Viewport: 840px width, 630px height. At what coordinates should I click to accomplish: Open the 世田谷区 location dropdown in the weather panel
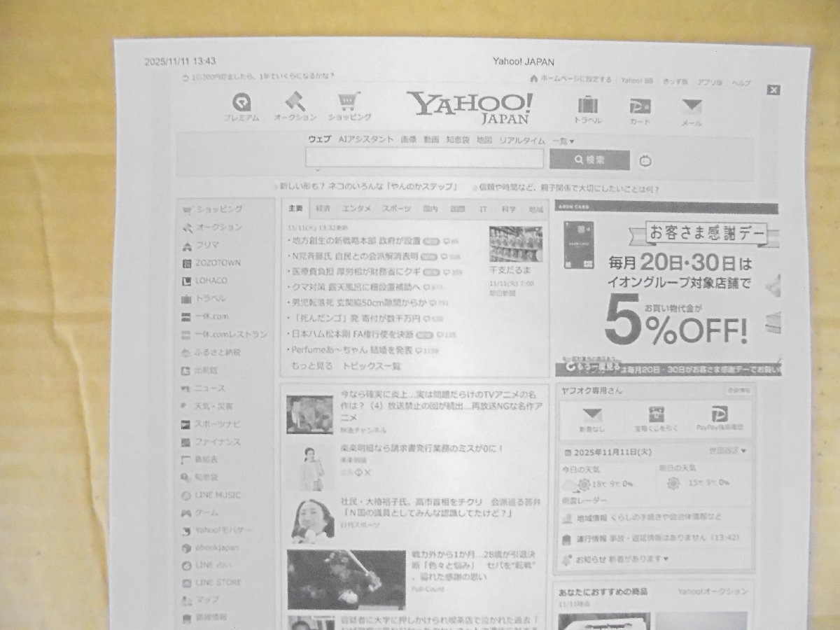[x=727, y=451]
